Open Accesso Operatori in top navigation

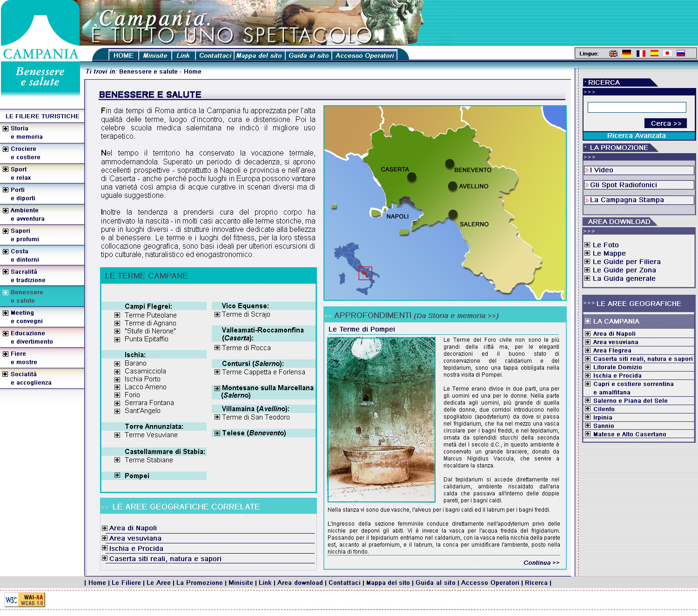click(x=365, y=55)
